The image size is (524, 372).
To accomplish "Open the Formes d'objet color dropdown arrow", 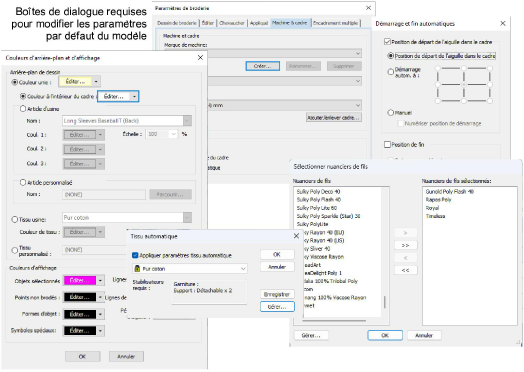I will tap(100, 314).
